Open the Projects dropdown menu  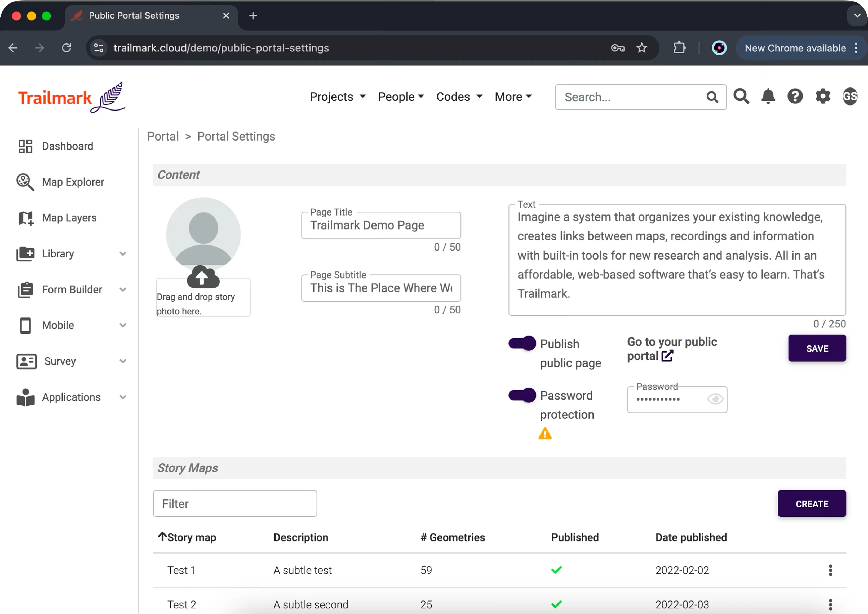tap(338, 97)
